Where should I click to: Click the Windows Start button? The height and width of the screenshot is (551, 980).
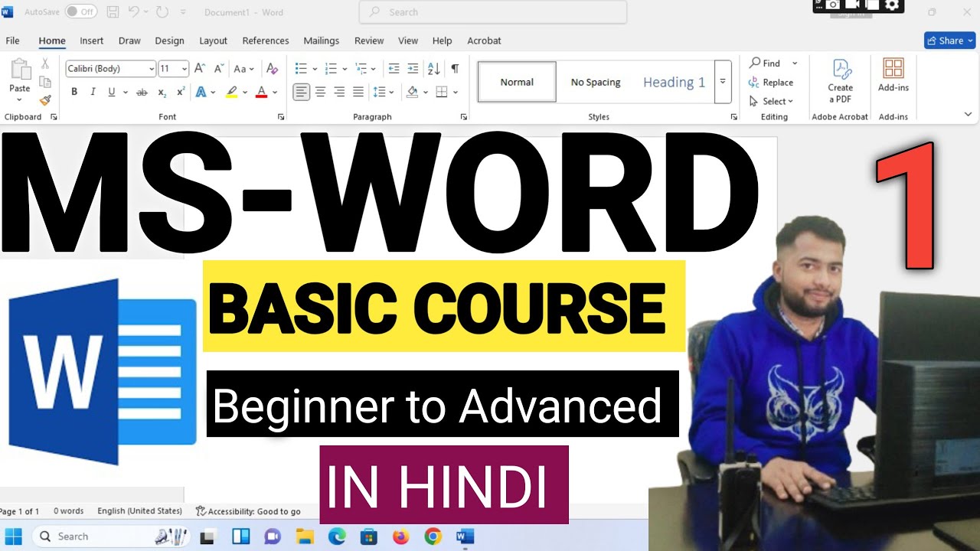point(14,536)
